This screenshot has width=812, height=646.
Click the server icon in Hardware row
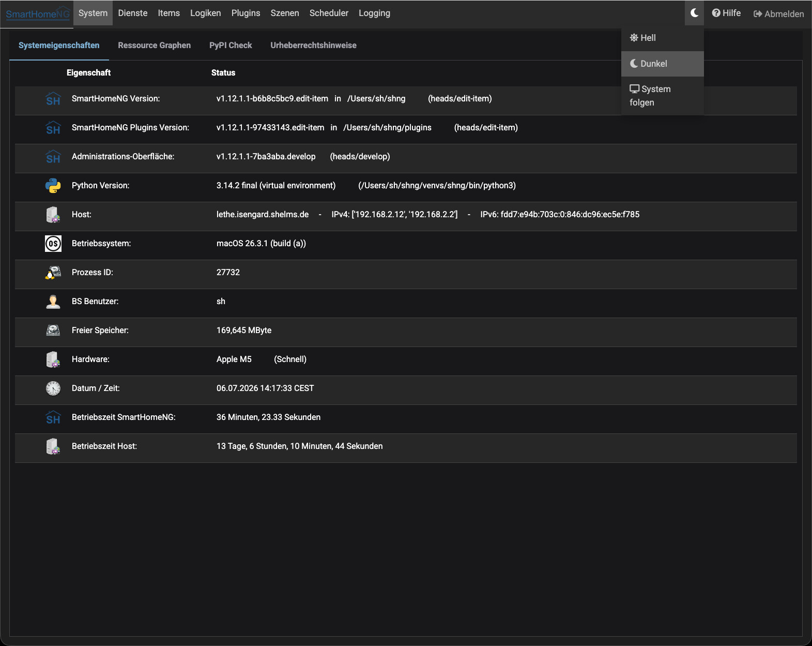click(53, 359)
